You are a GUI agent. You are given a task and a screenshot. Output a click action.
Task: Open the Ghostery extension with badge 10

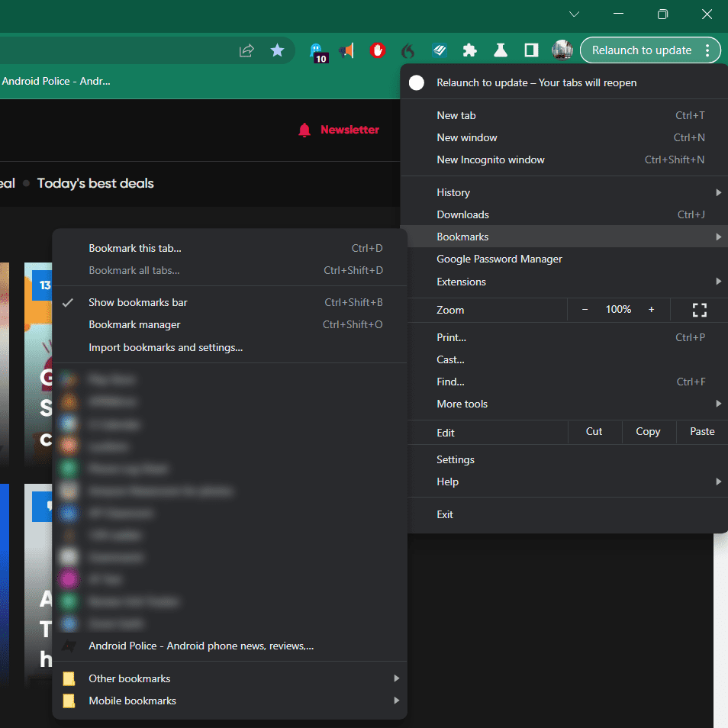[318, 50]
